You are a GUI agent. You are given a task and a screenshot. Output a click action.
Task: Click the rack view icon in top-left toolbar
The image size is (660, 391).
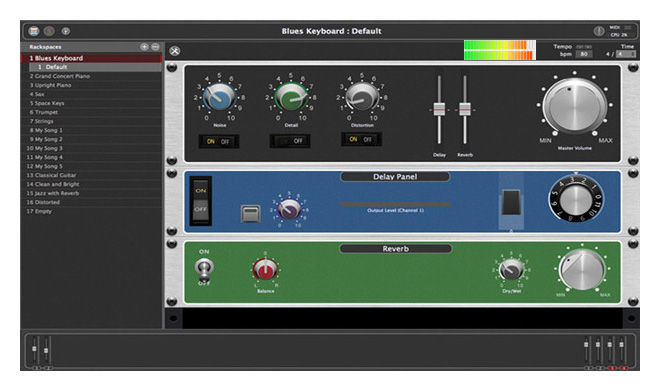[x=34, y=31]
